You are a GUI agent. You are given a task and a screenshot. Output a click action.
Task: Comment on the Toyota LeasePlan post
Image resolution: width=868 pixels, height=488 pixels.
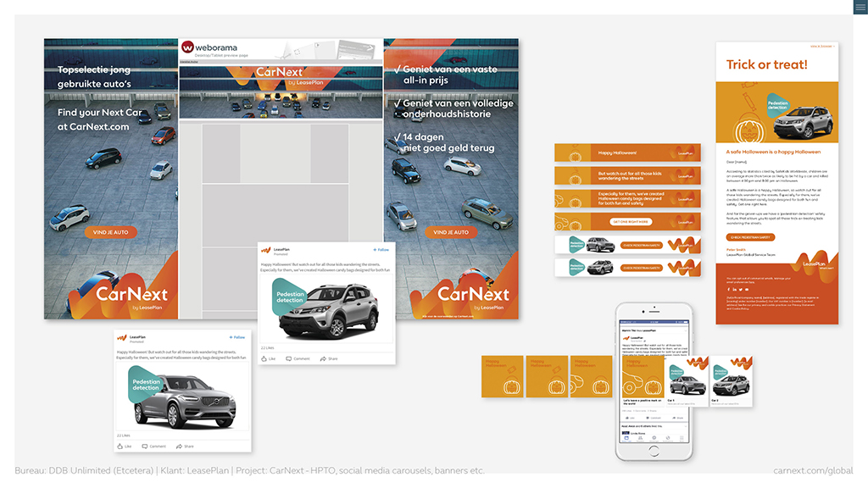(x=298, y=359)
